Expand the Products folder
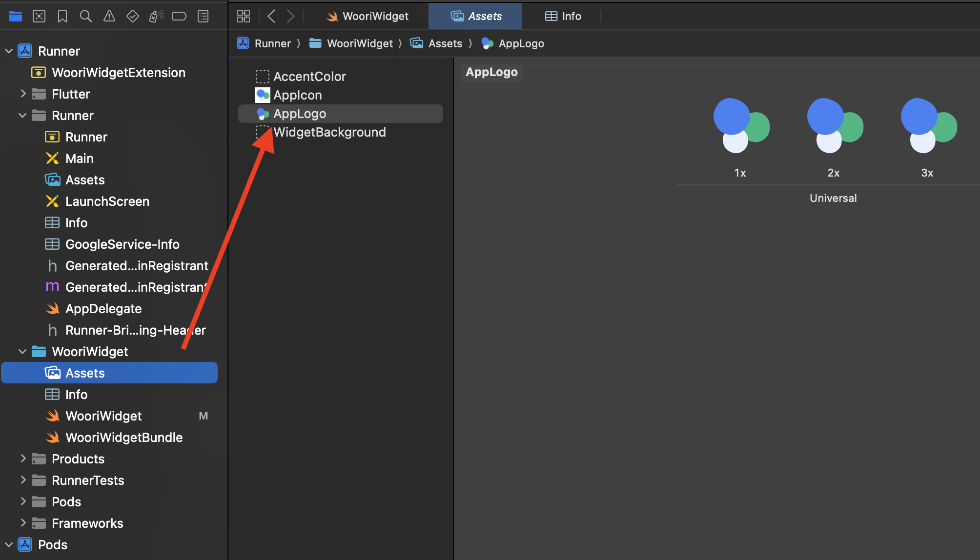The width and height of the screenshot is (980, 560). (x=22, y=459)
